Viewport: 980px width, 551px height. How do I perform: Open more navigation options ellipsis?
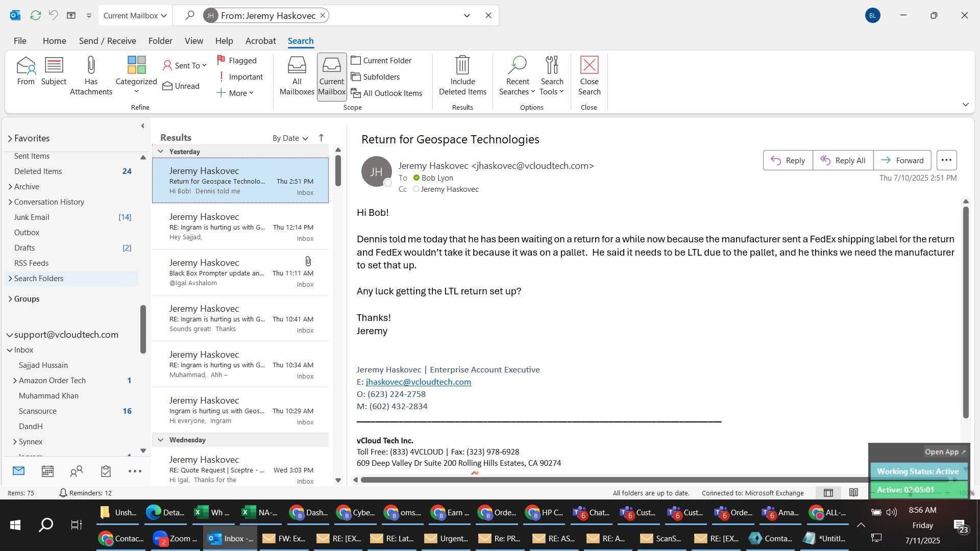click(x=135, y=471)
